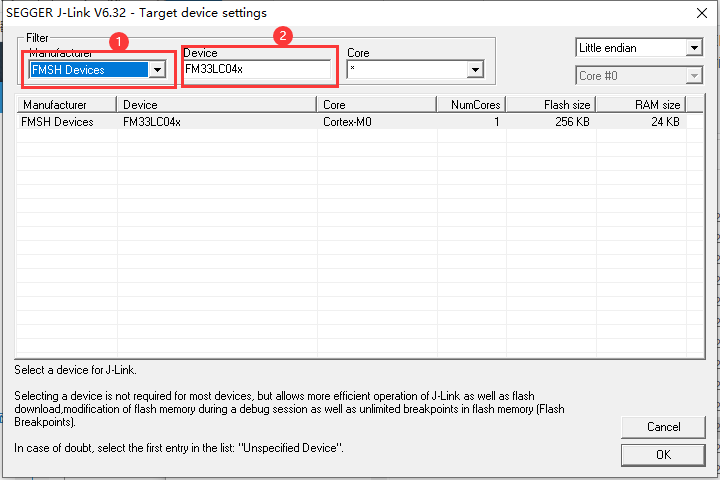This screenshot has width=720, height=480.
Task: Sort by Flash size column header
Action: [551, 105]
